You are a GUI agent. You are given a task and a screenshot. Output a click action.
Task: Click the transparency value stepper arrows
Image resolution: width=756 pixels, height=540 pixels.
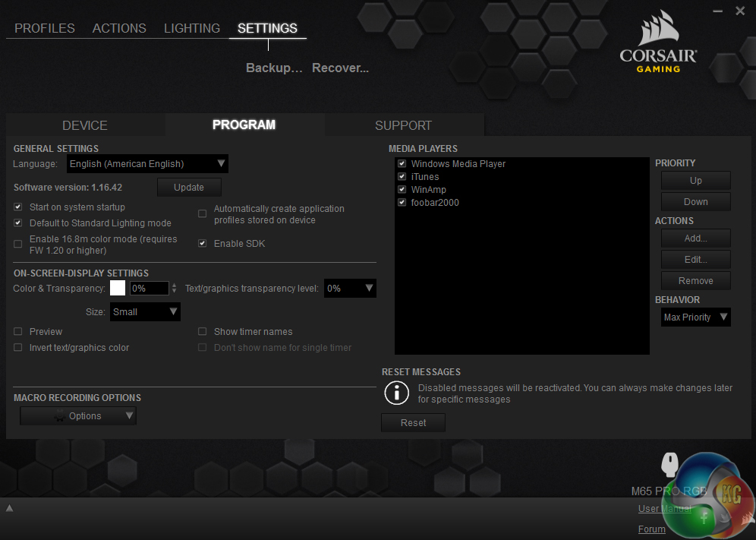174,288
